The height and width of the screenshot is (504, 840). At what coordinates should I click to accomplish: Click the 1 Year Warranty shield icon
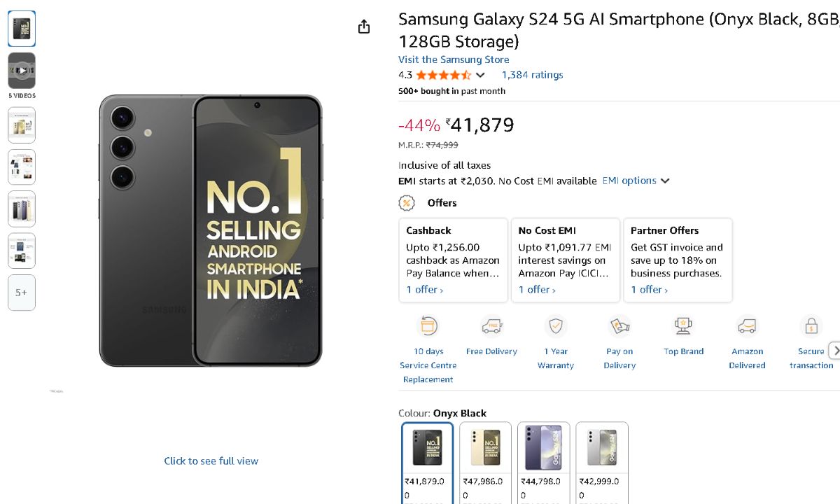coord(556,326)
